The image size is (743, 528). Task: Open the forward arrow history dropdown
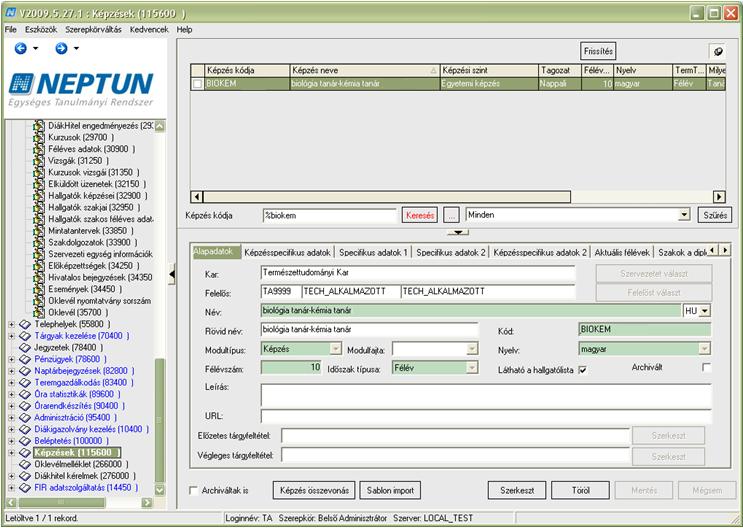[76, 48]
